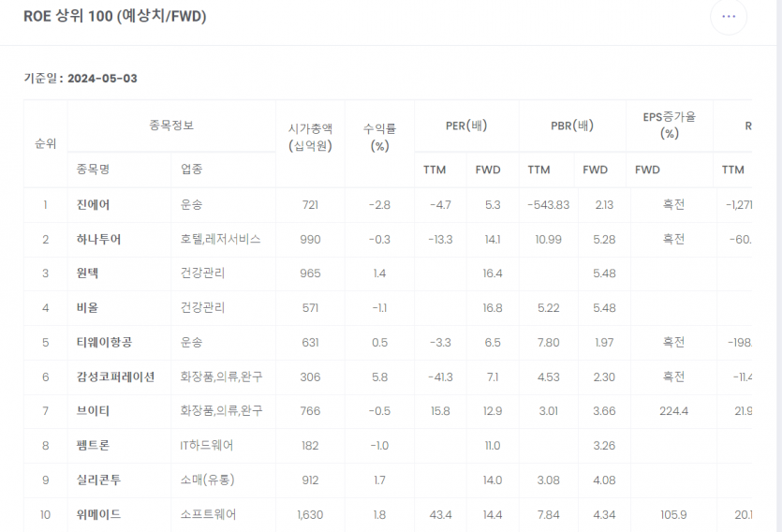Image resolution: width=782 pixels, height=532 pixels.
Task: Click 소매(유통) sector in 실리콘투 row
Action: [208, 480]
